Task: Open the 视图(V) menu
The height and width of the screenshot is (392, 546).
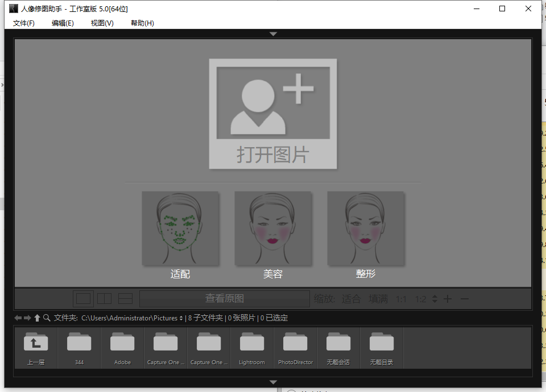Action: click(x=101, y=23)
